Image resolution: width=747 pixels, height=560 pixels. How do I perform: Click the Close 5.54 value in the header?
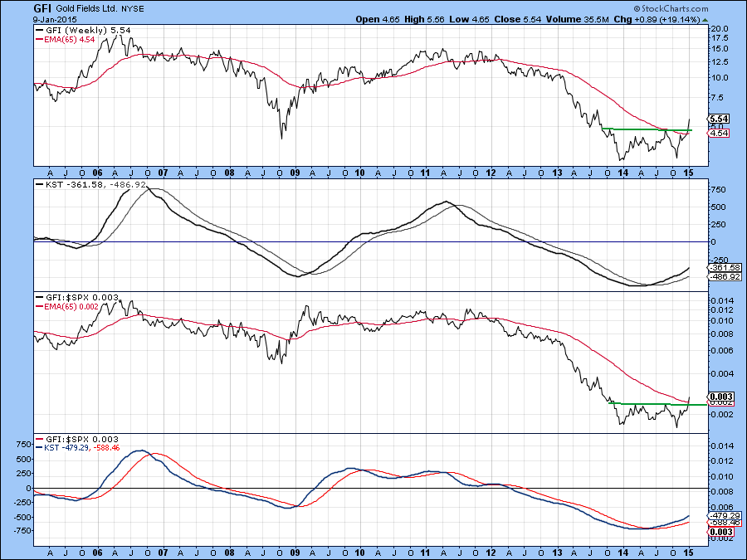517,20
